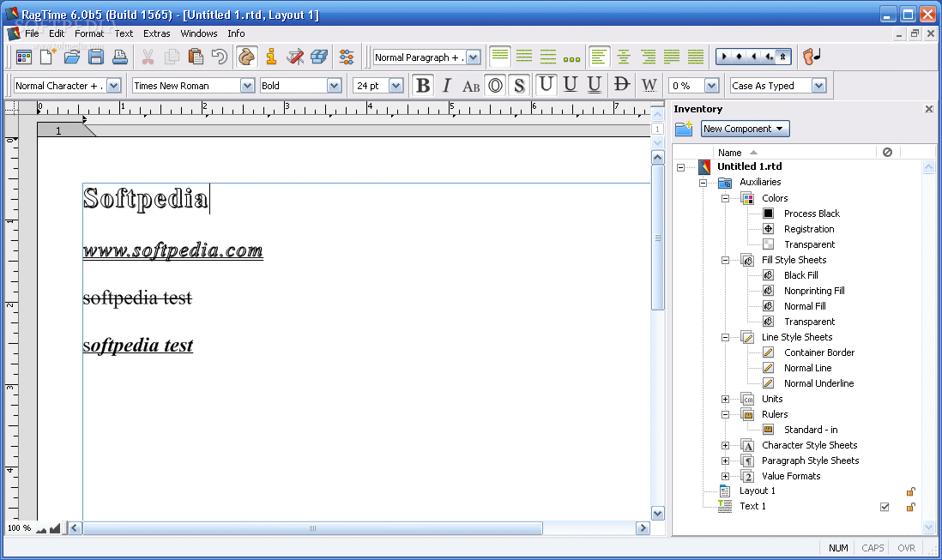Image resolution: width=942 pixels, height=560 pixels.
Task: Open a file with the folder icon
Action: pos(72,57)
